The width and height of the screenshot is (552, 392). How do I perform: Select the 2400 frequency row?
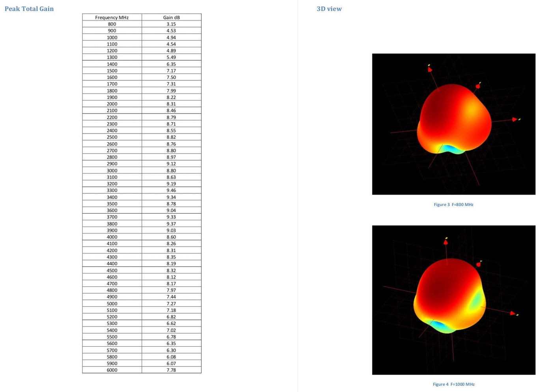(x=142, y=130)
